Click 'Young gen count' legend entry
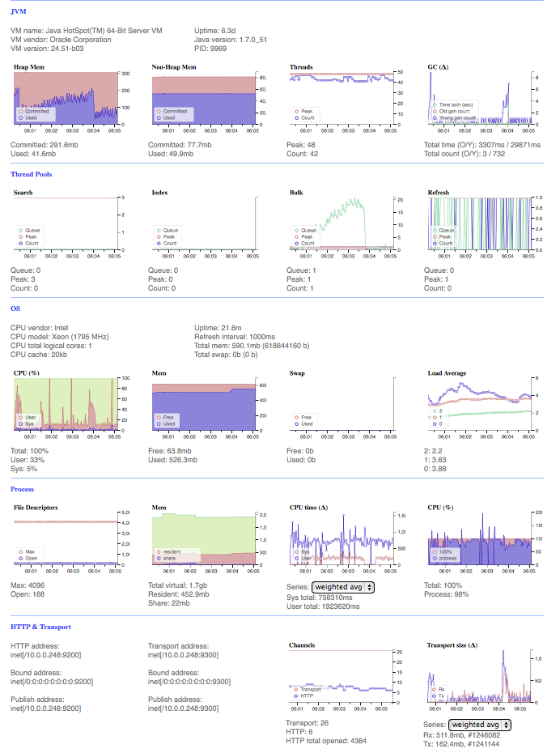 click(455, 117)
